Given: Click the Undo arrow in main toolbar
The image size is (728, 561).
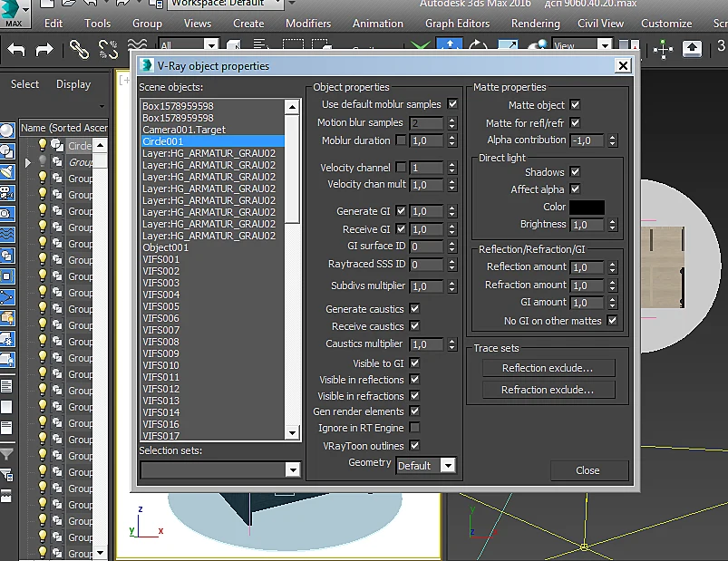Looking at the screenshot, I should click(16, 49).
